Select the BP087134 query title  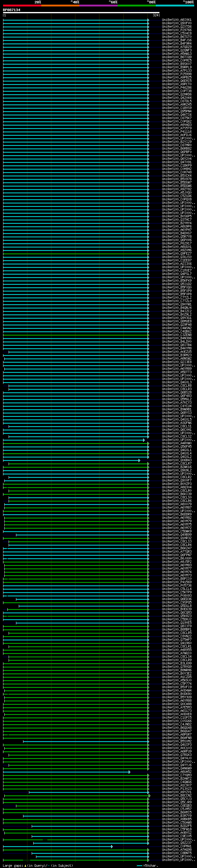coord(12,10)
